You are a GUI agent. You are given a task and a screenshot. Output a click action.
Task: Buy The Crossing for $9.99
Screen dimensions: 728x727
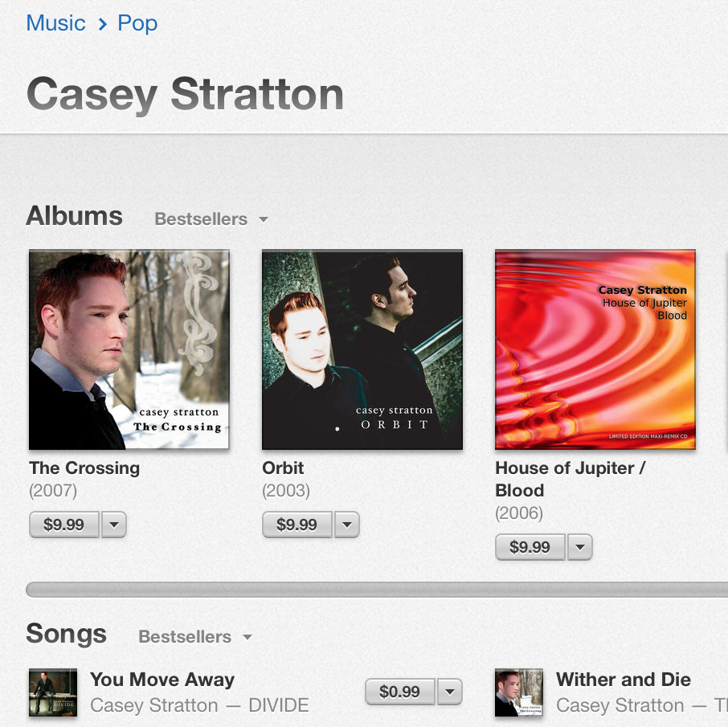[x=64, y=525]
